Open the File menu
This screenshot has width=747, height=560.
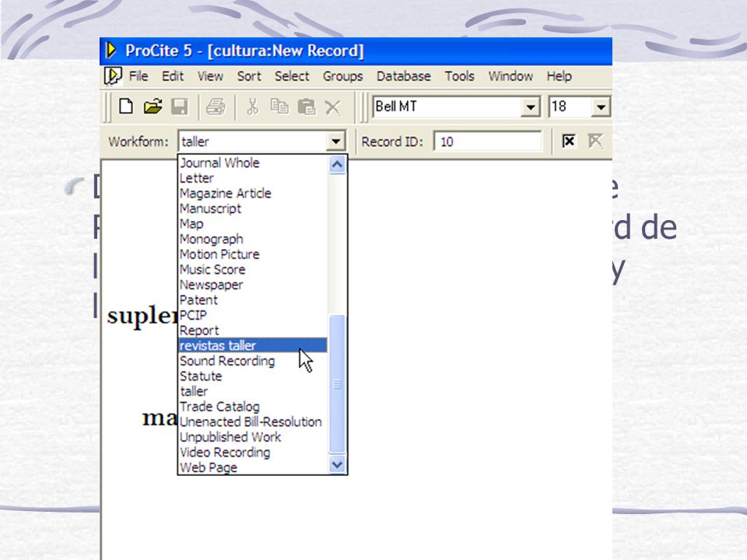139,76
